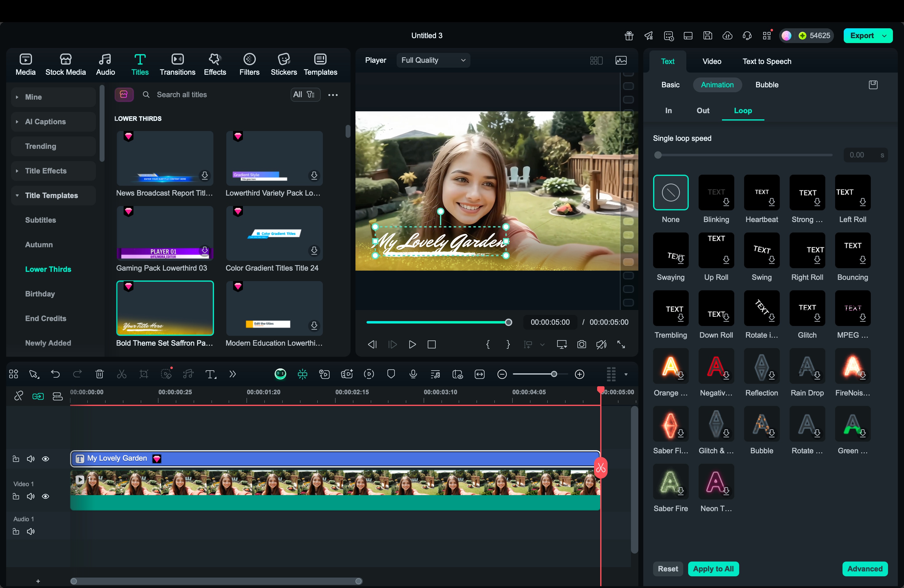
Task: Open the Full Quality dropdown
Action: pyautogui.click(x=433, y=60)
